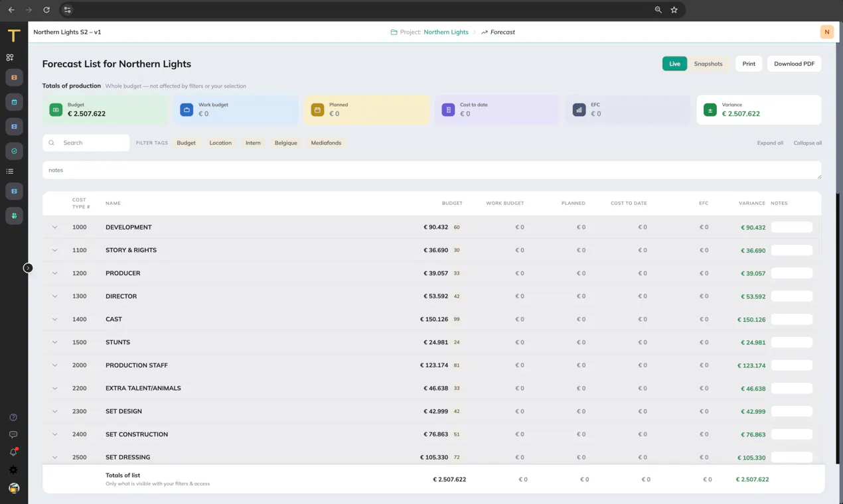Open the notifications bell
The height and width of the screenshot is (504, 843).
tap(13, 452)
